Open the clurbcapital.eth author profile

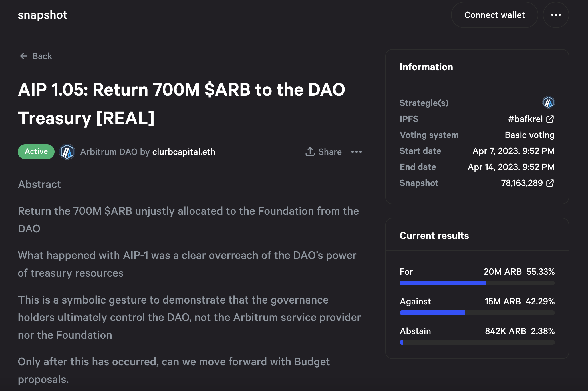[x=184, y=152]
